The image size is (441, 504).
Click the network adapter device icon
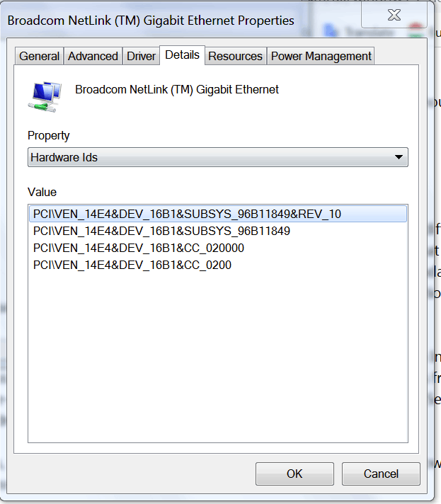coord(45,97)
